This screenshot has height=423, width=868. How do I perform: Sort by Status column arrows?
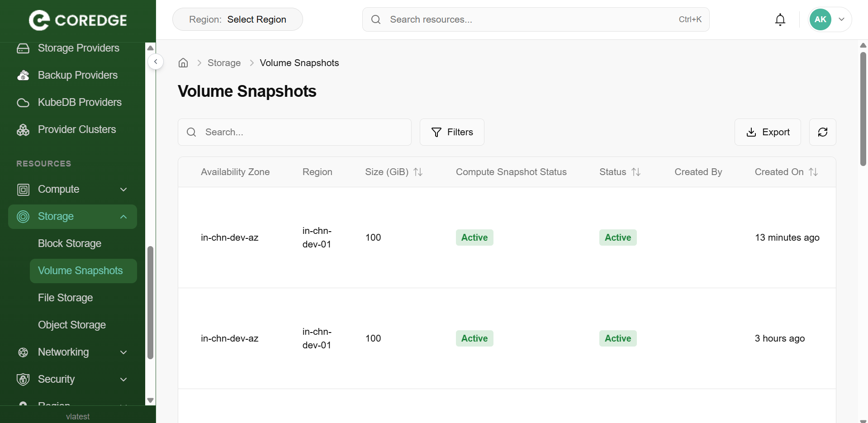point(636,172)
